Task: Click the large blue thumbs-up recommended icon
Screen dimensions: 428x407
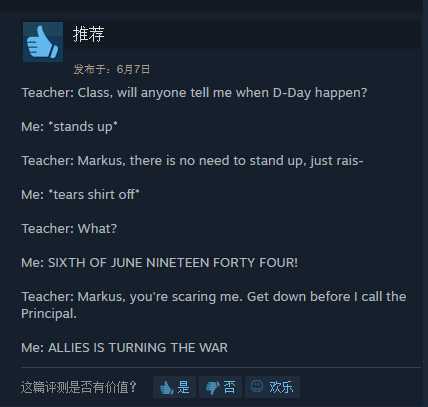Action: coord(43,42)
